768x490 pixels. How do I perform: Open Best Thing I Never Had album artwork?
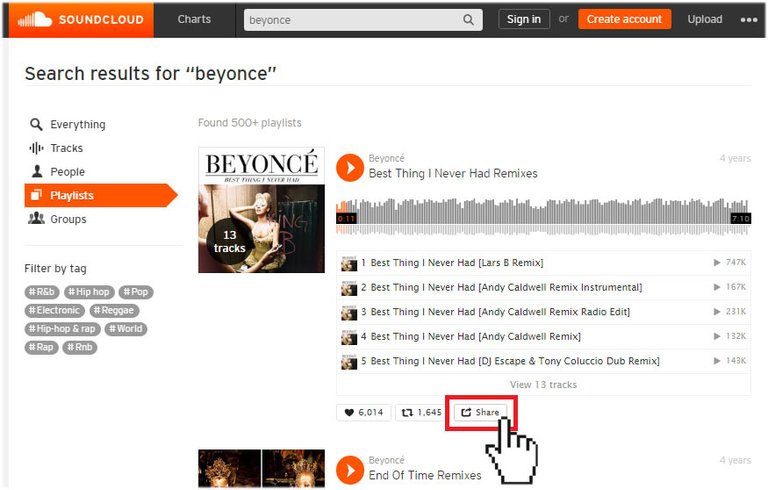[x=262, y=210]
